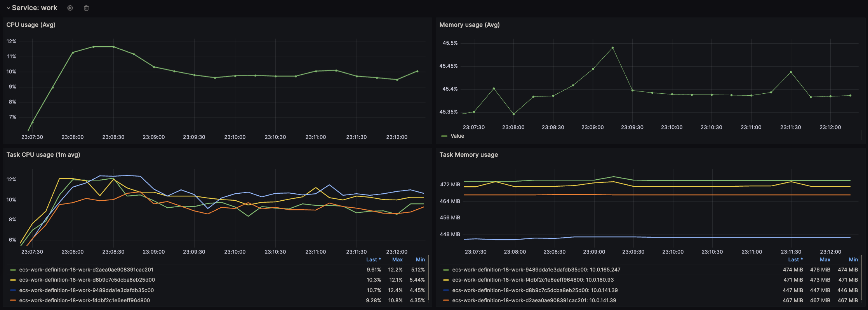Isolate the d8b9c7c5dcba8eb25d00 series in Task CPU legend
This screenshot has width=868, height=310.
point(87,280)
